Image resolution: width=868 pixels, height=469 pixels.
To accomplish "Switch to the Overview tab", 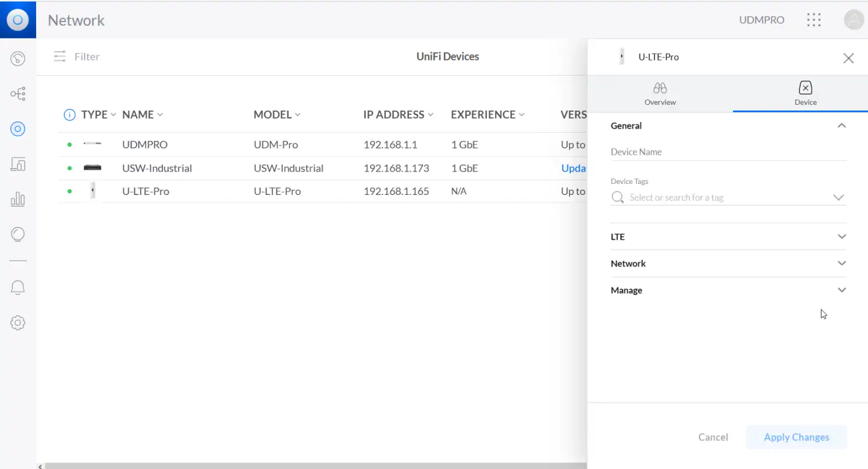I will pos(660,94).
